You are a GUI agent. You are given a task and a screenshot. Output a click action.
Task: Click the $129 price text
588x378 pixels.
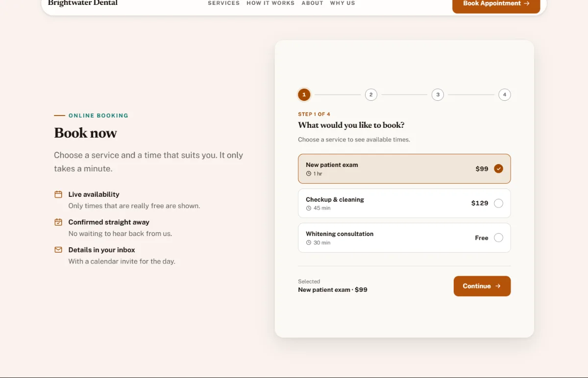click(480, 203)
